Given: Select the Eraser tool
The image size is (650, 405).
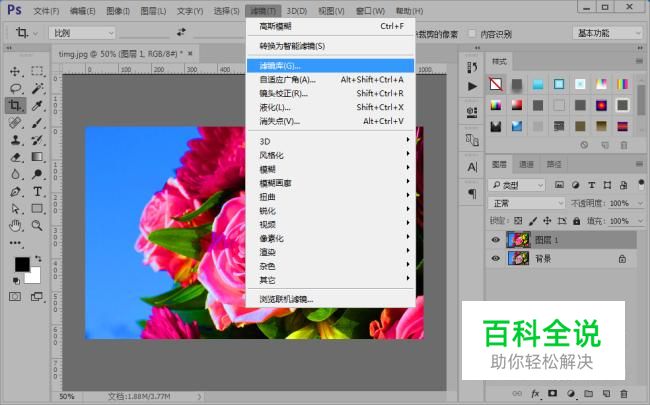Looking at the screenshot, I should tap(15, 157).
